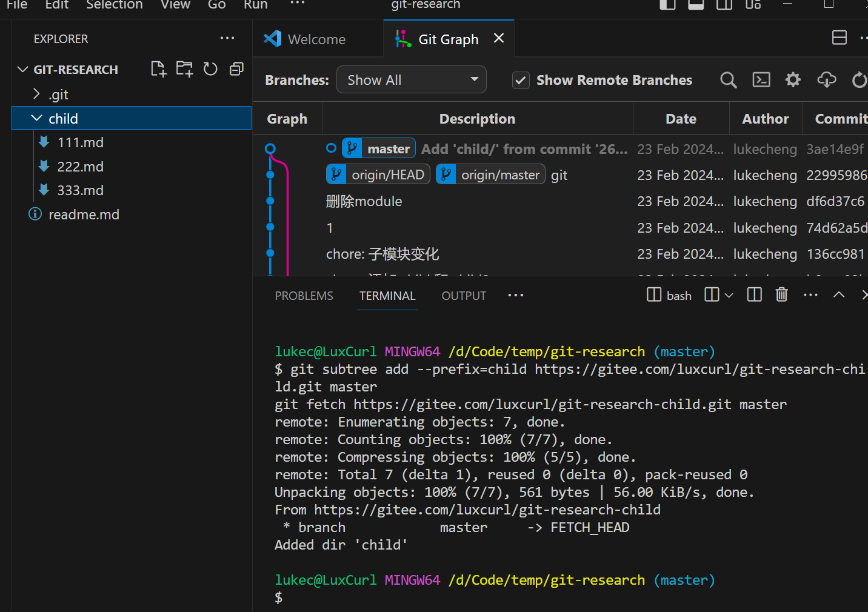Switch to the PROBLEMS panel tab
Image resolution: width=868 pixels, height=612 pixels.
tap(304, 296)
